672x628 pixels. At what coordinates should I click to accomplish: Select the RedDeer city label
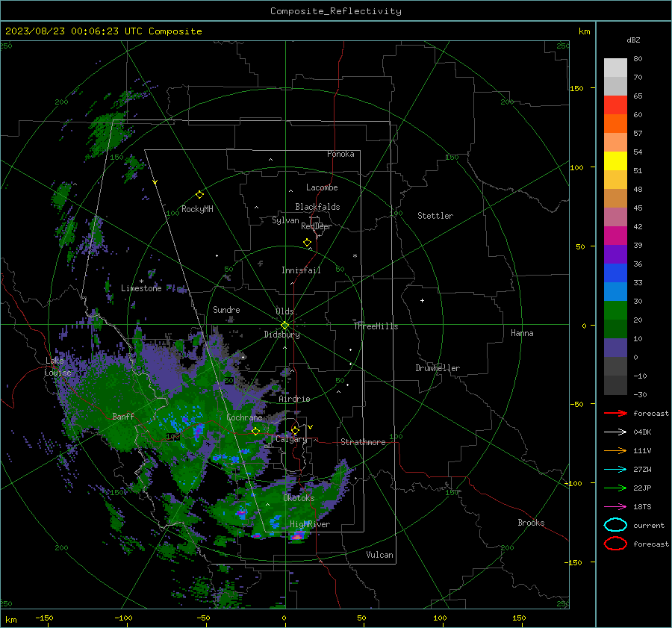tap(317, 226)
